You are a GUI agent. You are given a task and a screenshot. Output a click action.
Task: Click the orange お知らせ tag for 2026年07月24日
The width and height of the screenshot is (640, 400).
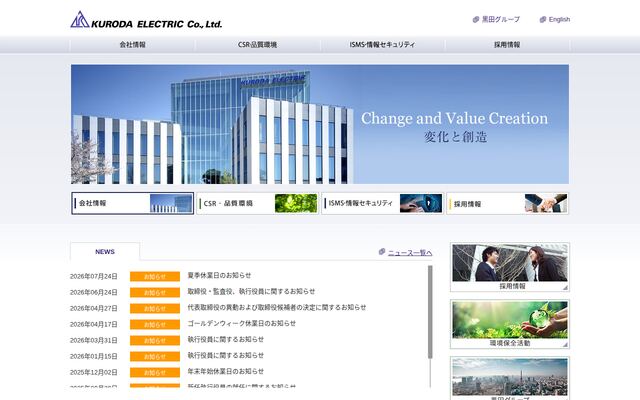click(155, 277)
